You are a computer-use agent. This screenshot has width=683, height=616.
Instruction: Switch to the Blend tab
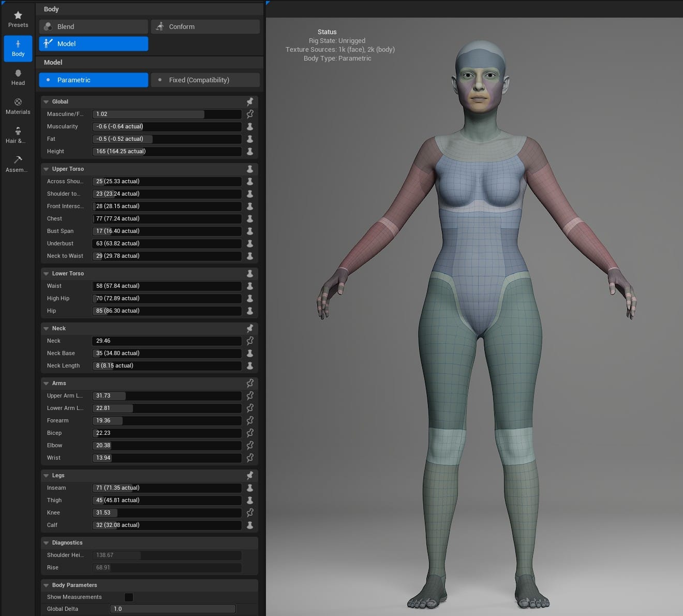(x=94, y=26)
